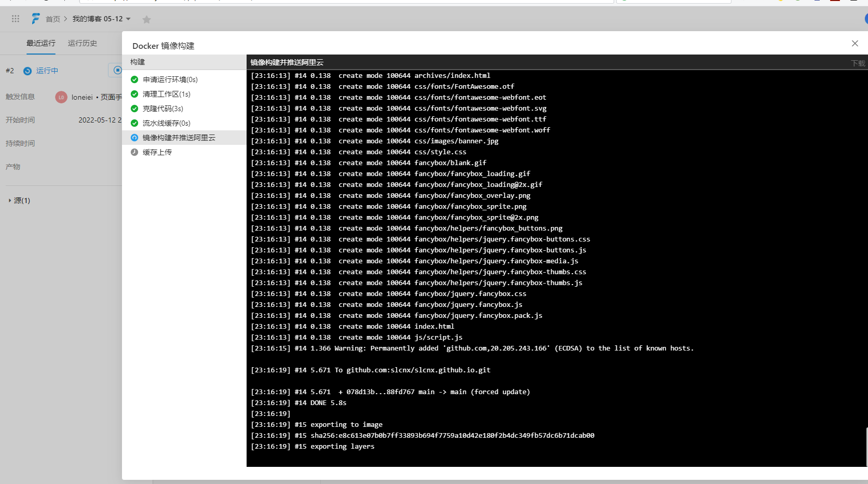
Task: Click the #2 run number
Action: pos(10,71)
